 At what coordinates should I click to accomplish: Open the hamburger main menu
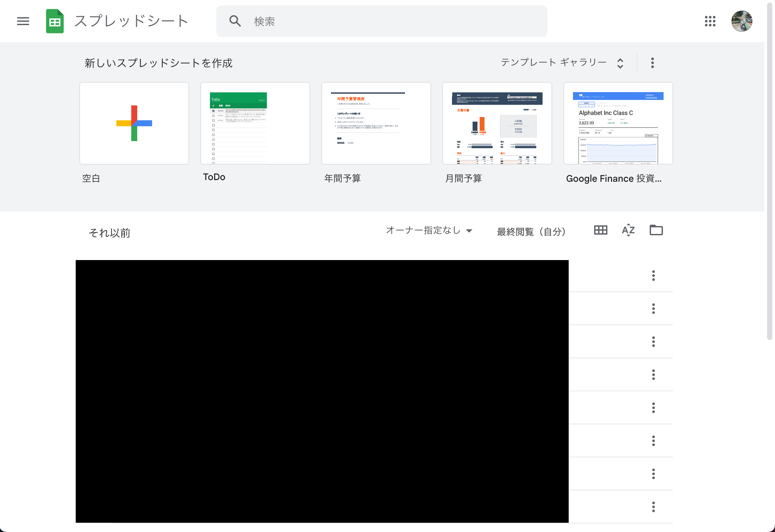pyautogui.click(x=23, y=21)
